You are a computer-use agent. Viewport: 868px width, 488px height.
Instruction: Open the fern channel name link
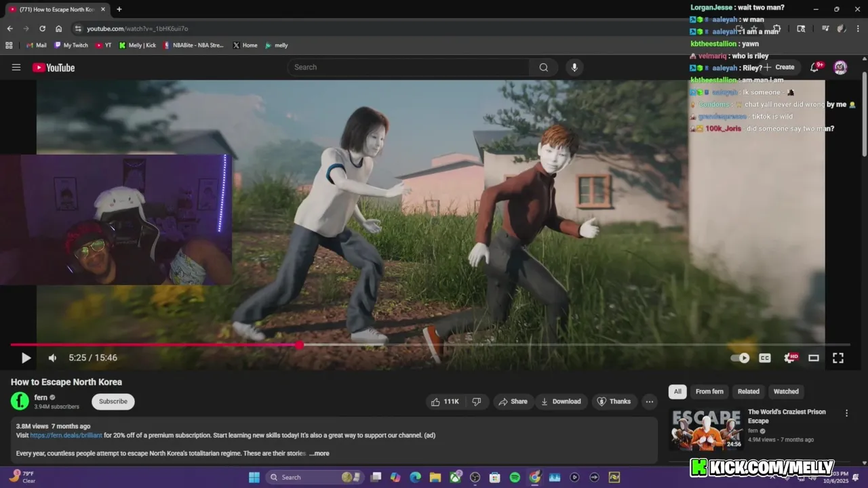point(41,397)
